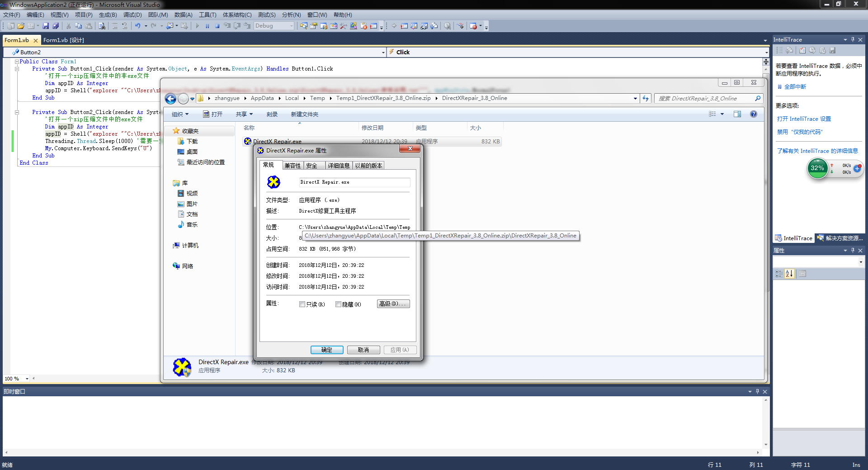Collapse the Button2_Click sub outline node
868x470 pixels.
coord(17,112)
